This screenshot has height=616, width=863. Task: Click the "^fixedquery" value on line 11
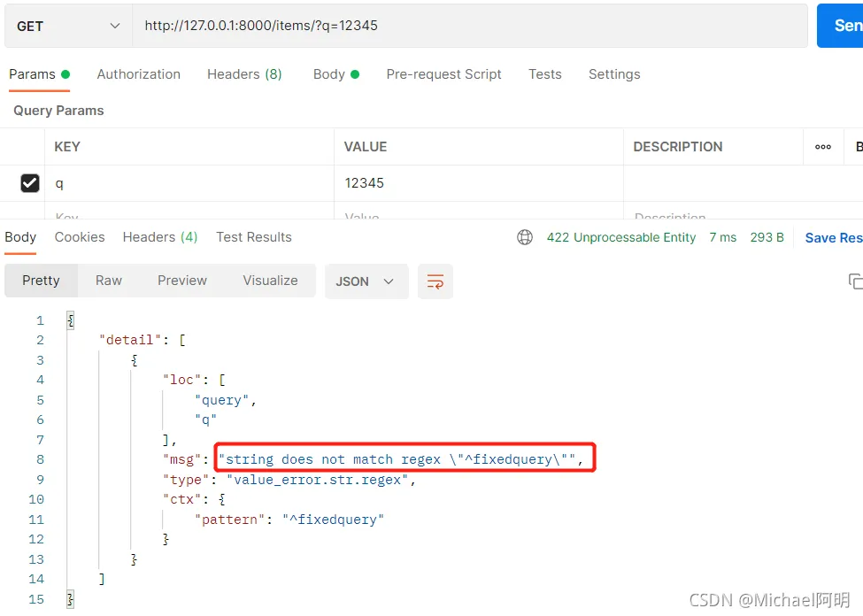pos(333,520)
